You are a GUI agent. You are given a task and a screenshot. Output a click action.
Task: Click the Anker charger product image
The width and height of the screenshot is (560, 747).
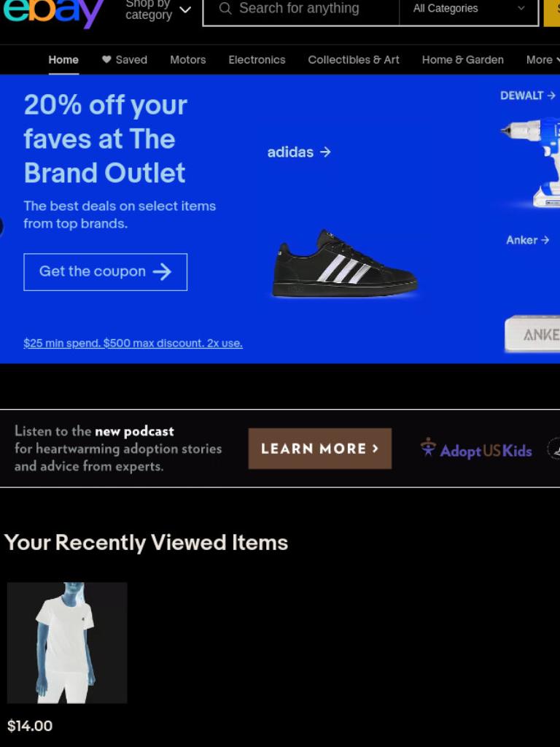pos(532,334)
